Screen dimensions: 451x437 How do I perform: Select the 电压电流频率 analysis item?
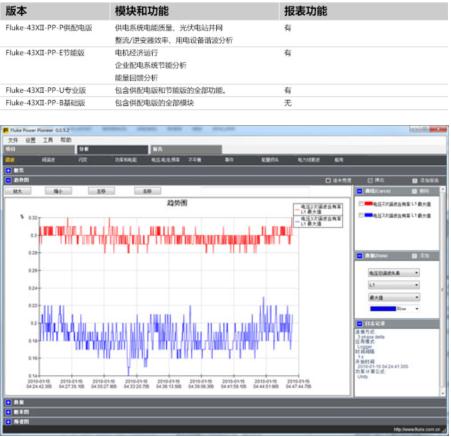165,160
